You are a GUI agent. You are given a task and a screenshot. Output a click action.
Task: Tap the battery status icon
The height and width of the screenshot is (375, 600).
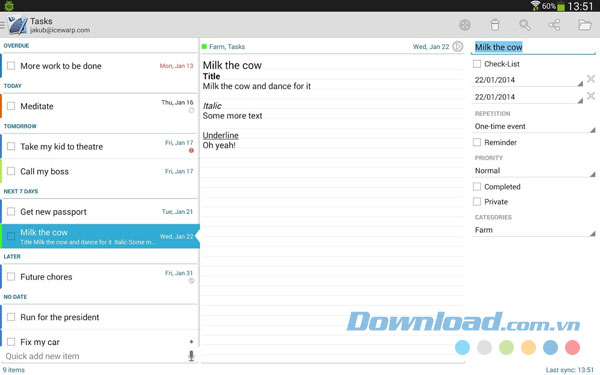coord(561,6)
